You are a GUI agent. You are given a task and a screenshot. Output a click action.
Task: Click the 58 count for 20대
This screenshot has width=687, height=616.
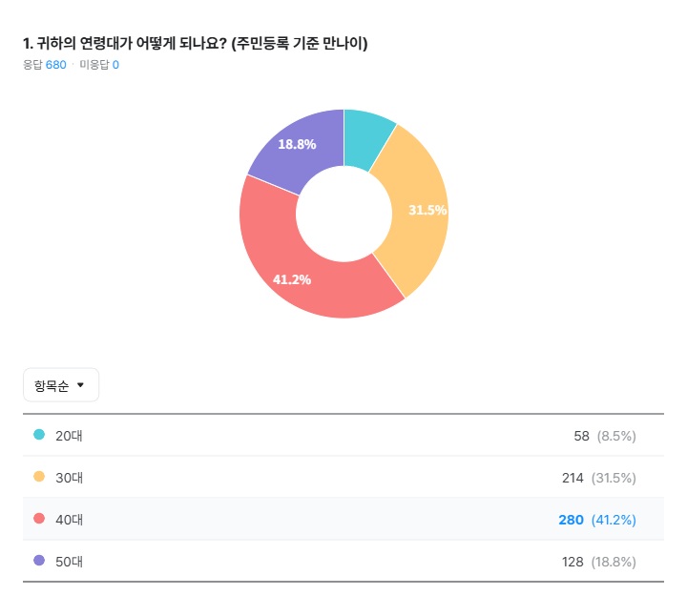[581, 436]
